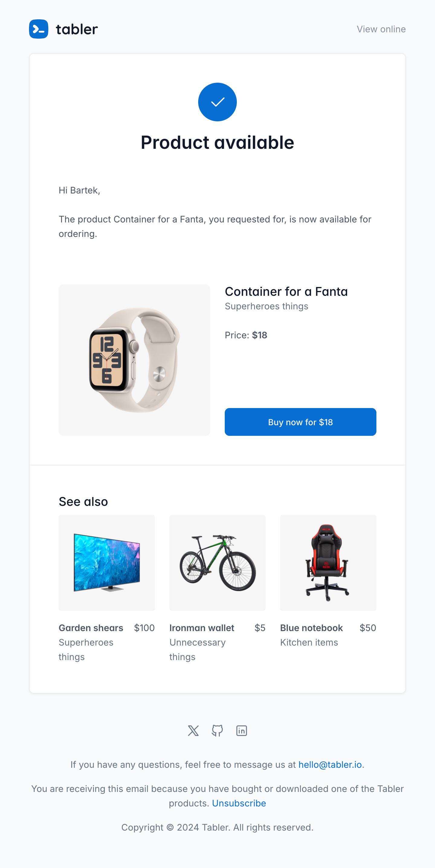Select the TV product thumbnail
This screenshot has height=868, width=435.
[x=107, y=563]
